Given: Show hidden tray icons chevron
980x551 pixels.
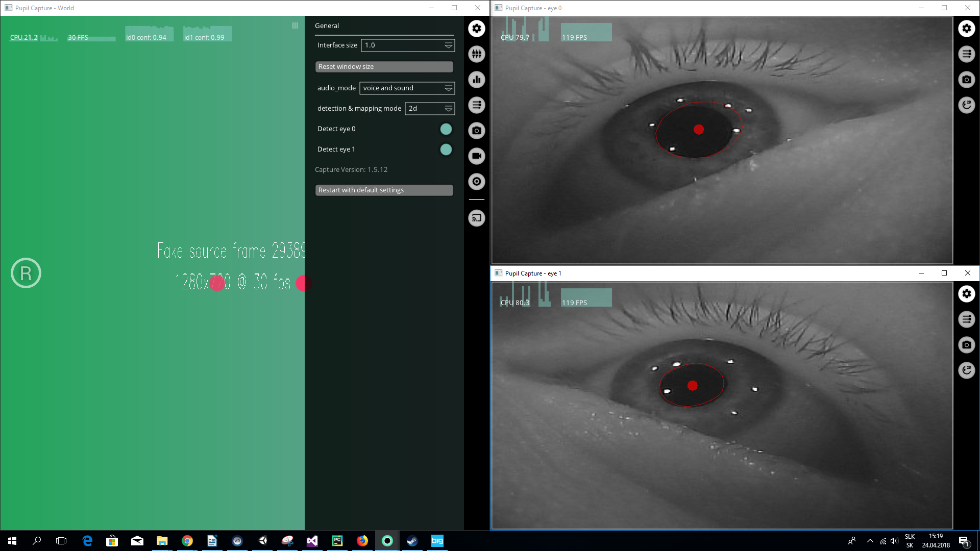Looking at the screenshot, I should point(870,541).
